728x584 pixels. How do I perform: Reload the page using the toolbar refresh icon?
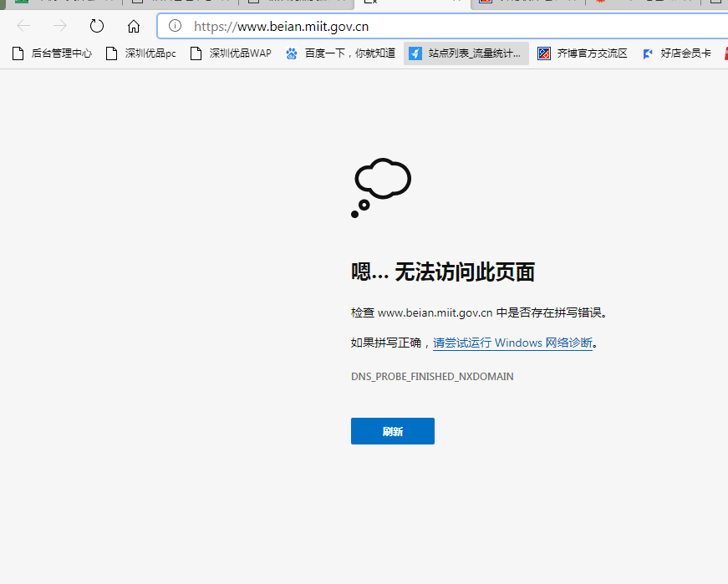(97, 26)
